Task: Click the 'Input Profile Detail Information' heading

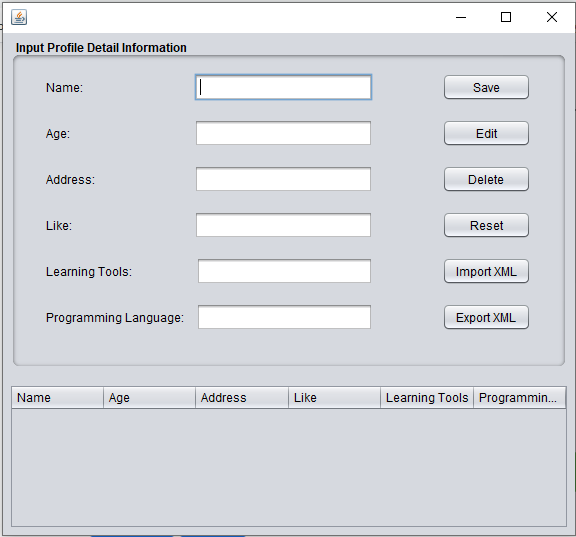Action: 101,48
